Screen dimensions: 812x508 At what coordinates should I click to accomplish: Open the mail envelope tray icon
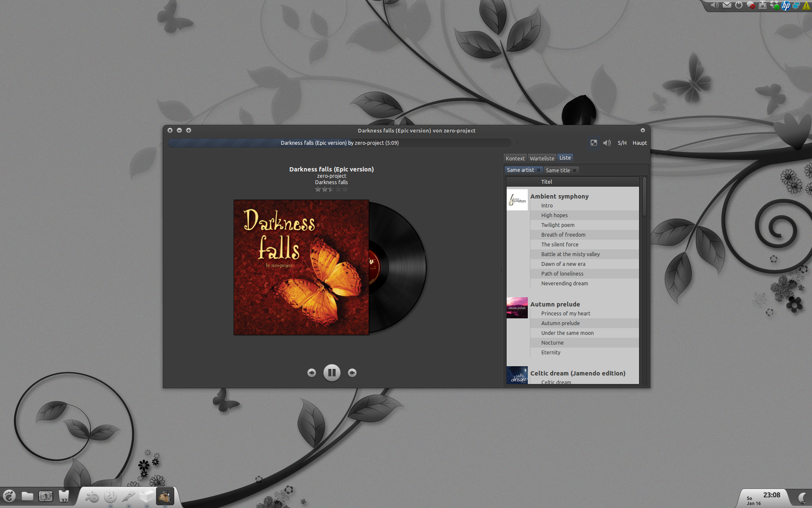[727, 5]
